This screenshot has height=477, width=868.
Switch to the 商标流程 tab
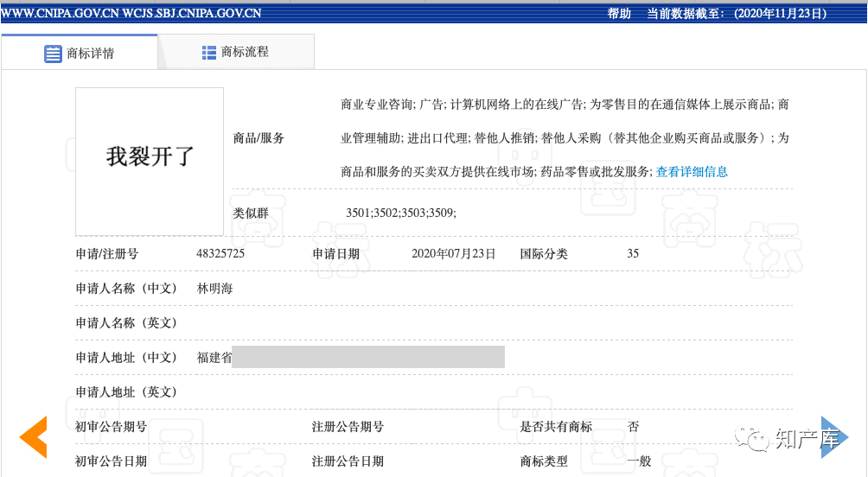pyautogui.click(x=236, y=52)
